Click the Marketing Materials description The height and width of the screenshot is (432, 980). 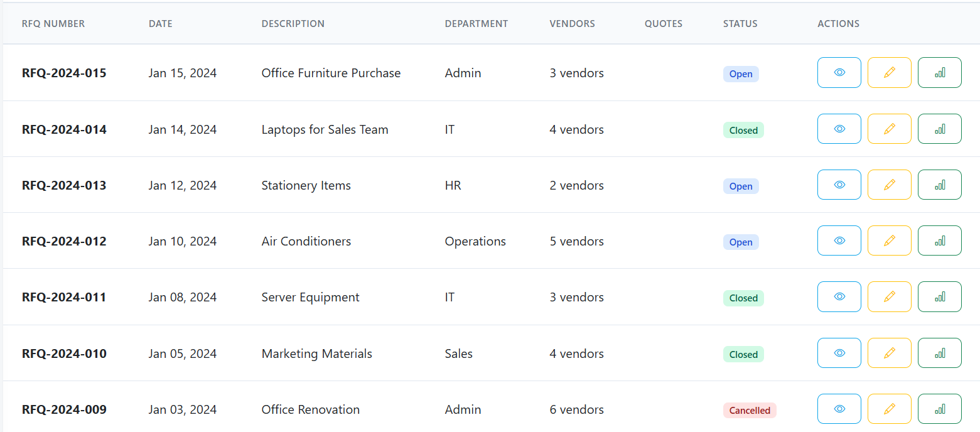pos(317,354)
